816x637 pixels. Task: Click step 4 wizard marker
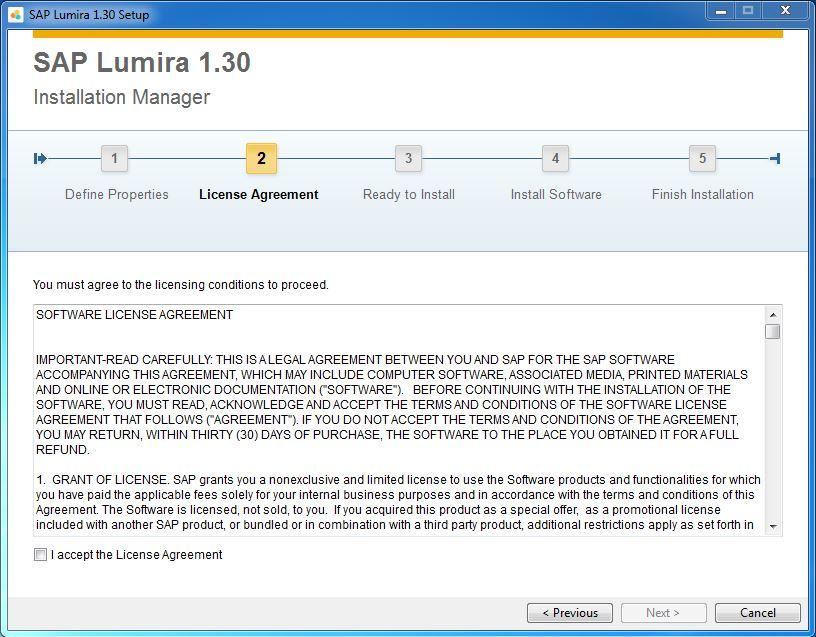(555, 158)
